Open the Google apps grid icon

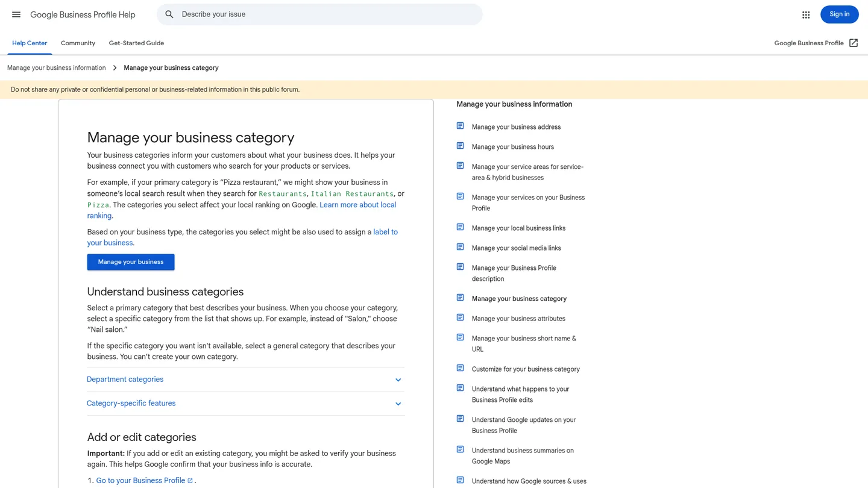tap(806, 14)
